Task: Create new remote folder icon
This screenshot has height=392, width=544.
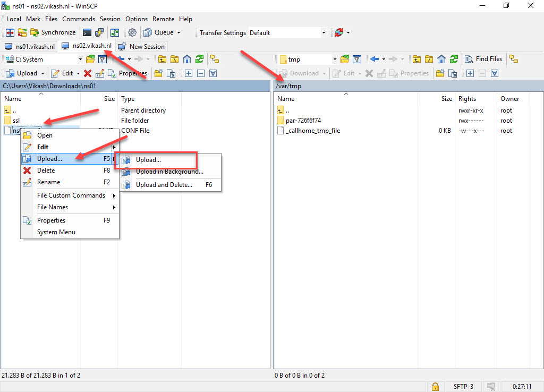Action: (440, 73)
